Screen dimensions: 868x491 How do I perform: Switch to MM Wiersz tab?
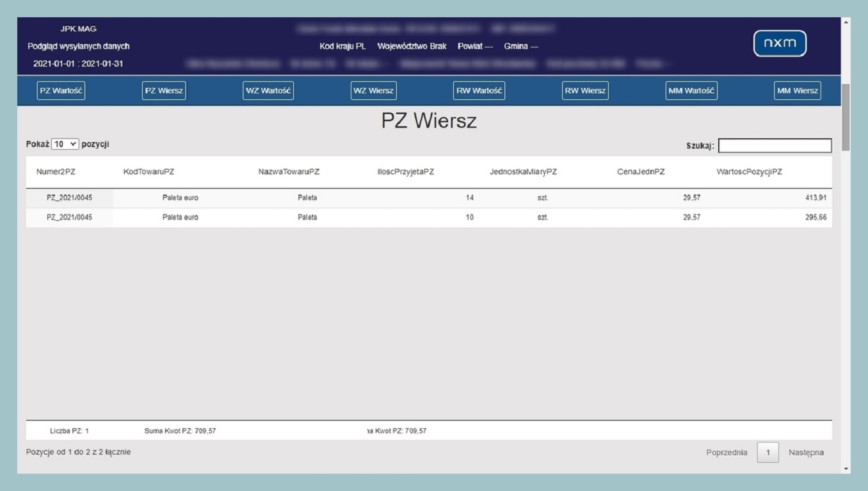tap(797, 91)
